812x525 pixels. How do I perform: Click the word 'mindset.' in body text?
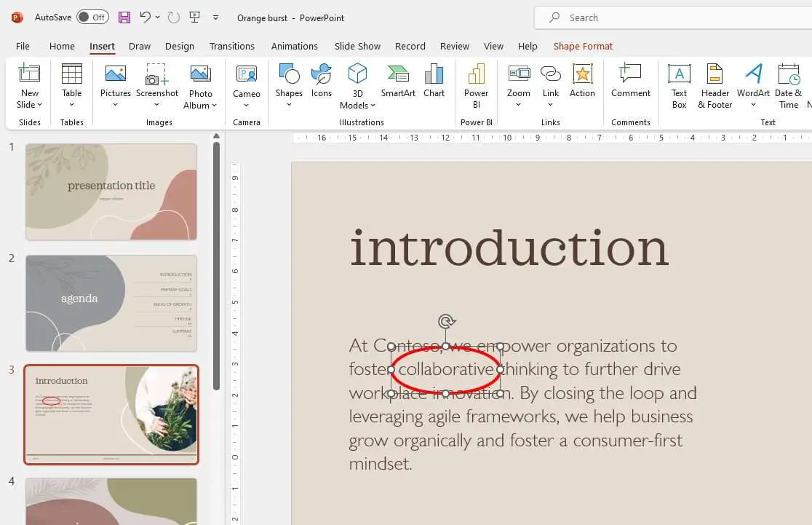point(381,464)
